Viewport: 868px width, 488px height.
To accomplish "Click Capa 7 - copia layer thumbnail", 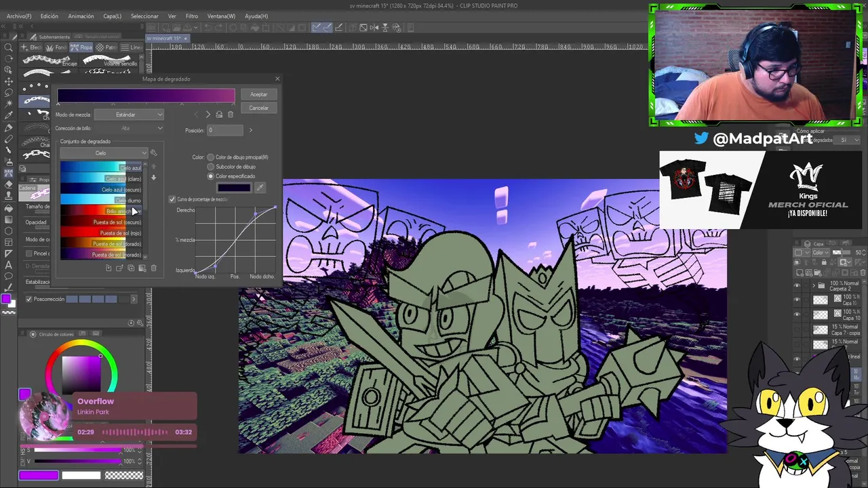I will click(x=821, y=330).
